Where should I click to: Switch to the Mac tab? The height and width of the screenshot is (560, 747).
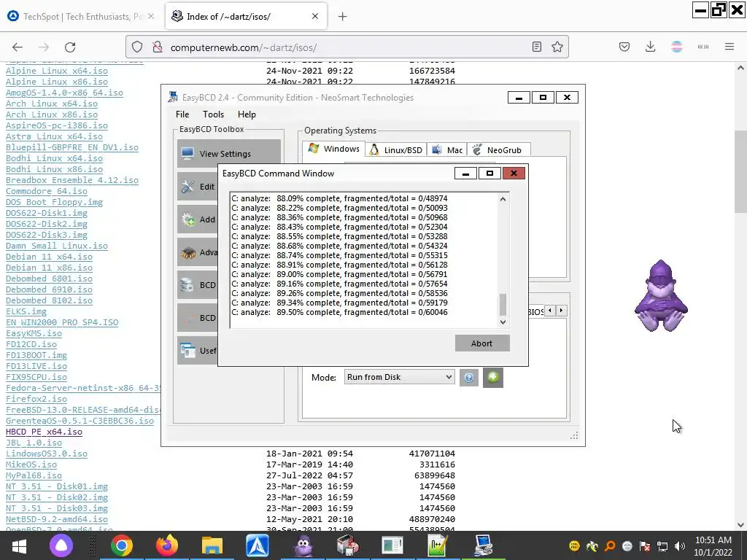pyautogui.click(x=447, y=150)
